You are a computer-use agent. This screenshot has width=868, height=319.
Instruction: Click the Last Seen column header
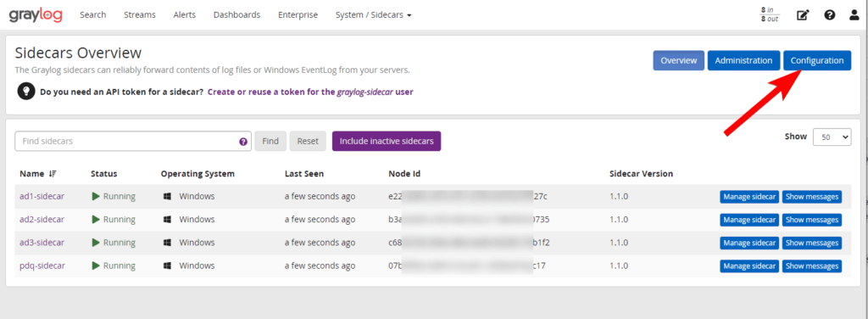[x=304, y=174]
